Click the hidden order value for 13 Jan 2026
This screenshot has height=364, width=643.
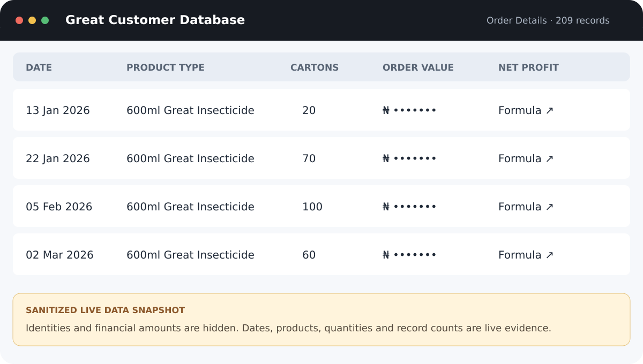pyautogui.click(x=409, y=110)
